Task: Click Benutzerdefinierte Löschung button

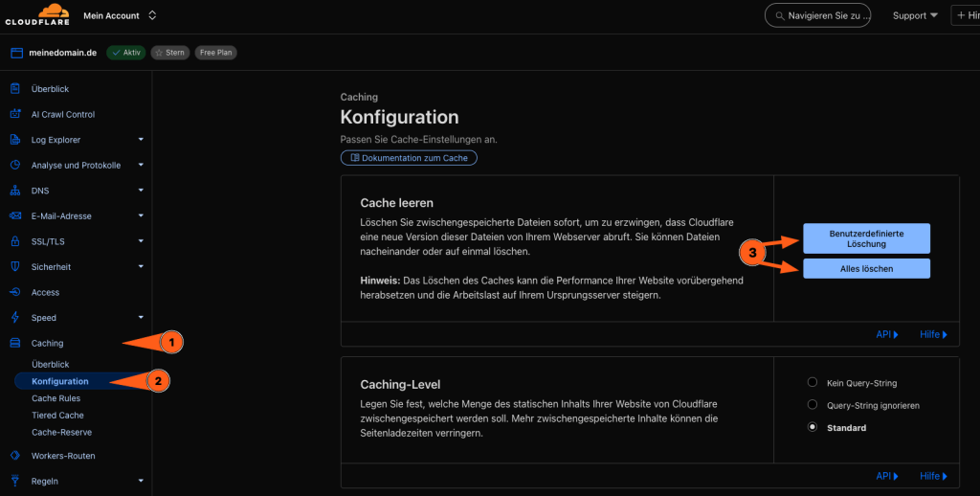Action: coord(865,237)
